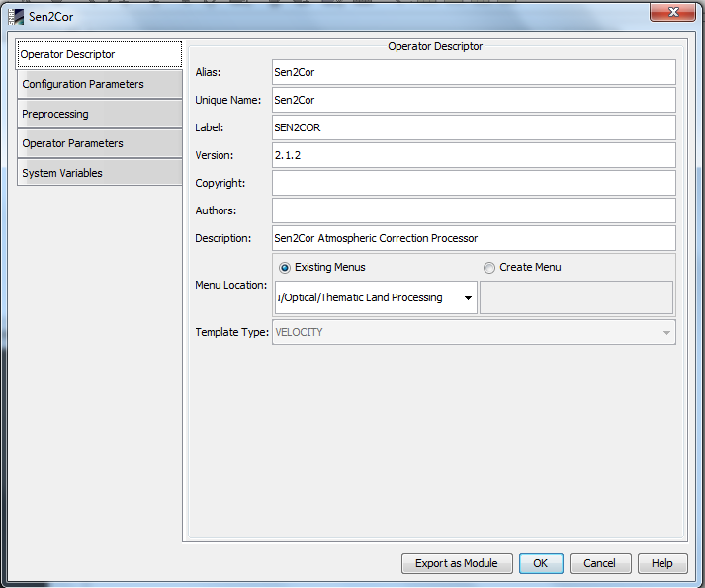Select the Description text field
705x588 pixels.
tap(474, 238)
